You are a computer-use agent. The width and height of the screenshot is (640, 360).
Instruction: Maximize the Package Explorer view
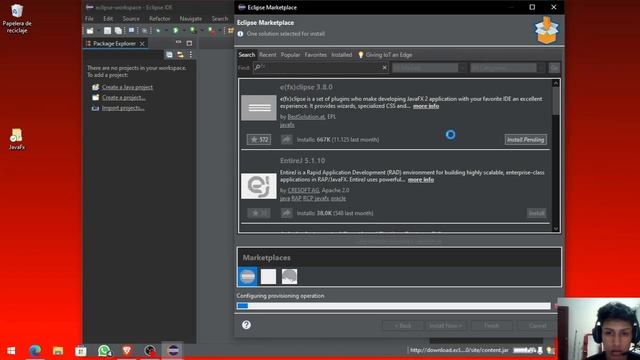pos(189,43)
